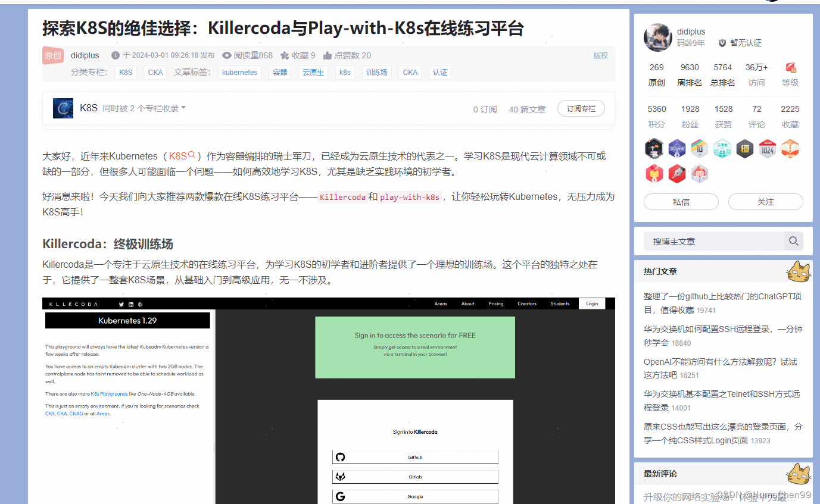
Task: Click the eye icon next to 阅读量868
Action: click(226, 55)
